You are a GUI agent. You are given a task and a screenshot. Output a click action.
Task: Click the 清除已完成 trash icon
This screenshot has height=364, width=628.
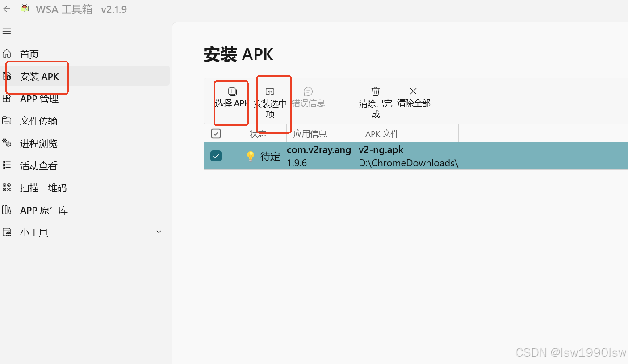click(376, 91)
